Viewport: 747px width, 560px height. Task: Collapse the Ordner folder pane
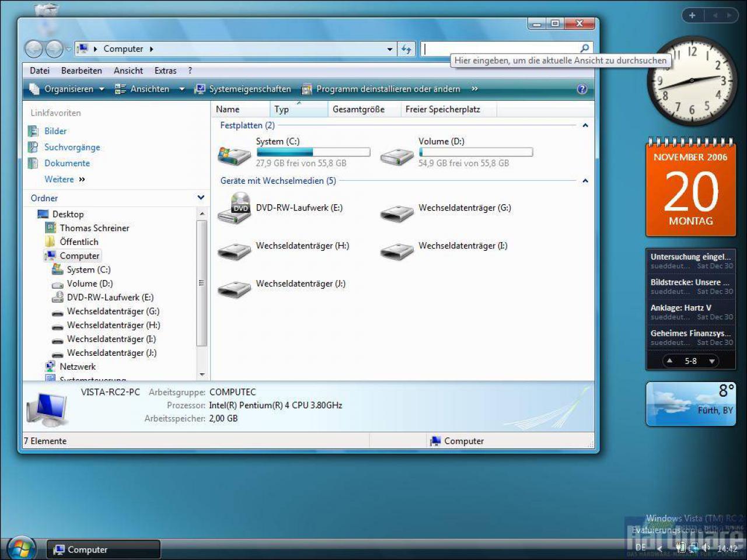pos(201,198)
